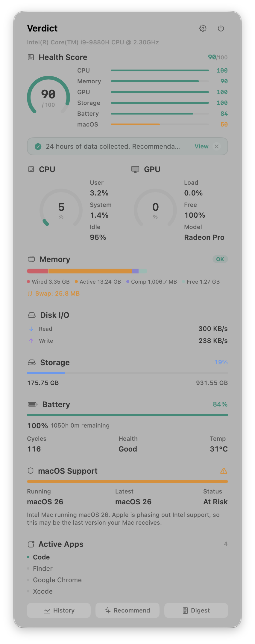Click the View link in the notification banner
Viewport: 255px width, 644px height.
(201, 146)
